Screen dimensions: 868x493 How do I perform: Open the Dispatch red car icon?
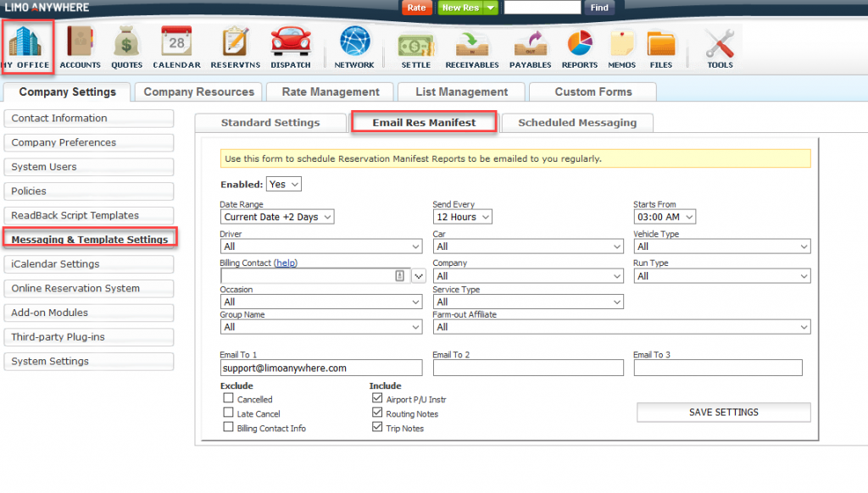point(290,42)
